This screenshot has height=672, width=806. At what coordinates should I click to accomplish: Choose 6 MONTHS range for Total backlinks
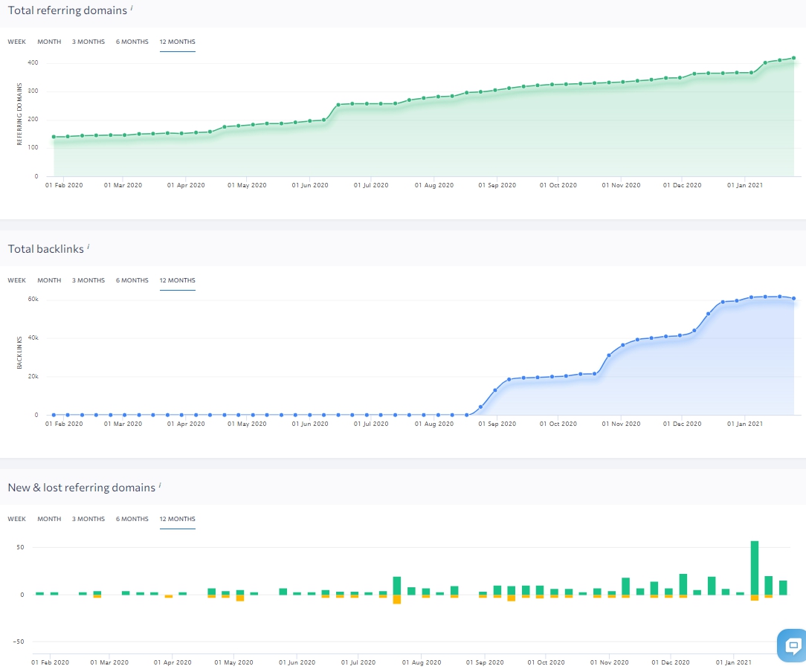(x=132, y=280)
